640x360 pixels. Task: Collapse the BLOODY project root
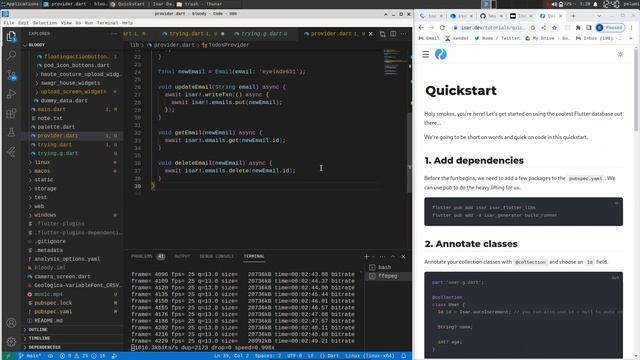pyautogui.click(x=37, y=45)
